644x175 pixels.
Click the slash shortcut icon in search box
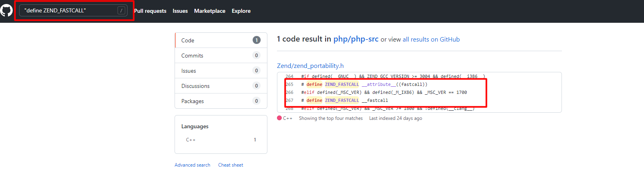click(x=122, y=10)
